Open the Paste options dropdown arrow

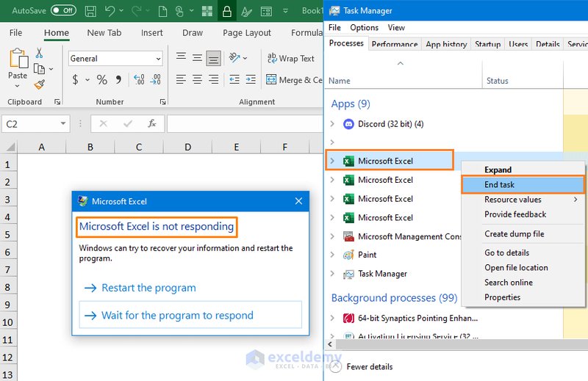[x=17, y=86]
